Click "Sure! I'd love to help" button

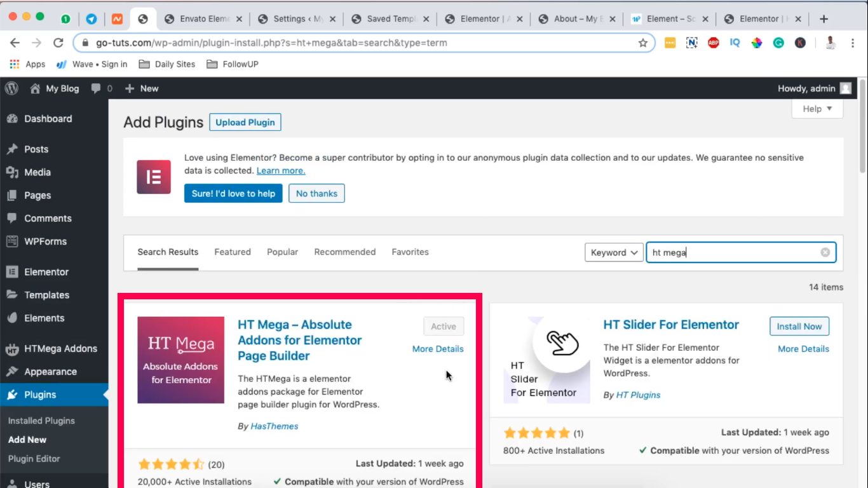[x=234, y=193]
